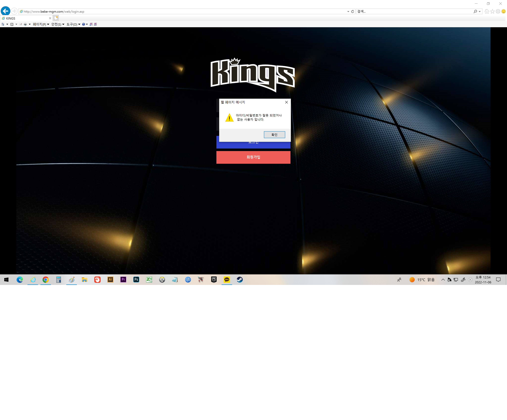Open Adobe Illustrator from the taskbar
This screenshot has height=420, width=507.
click(110, 280)
